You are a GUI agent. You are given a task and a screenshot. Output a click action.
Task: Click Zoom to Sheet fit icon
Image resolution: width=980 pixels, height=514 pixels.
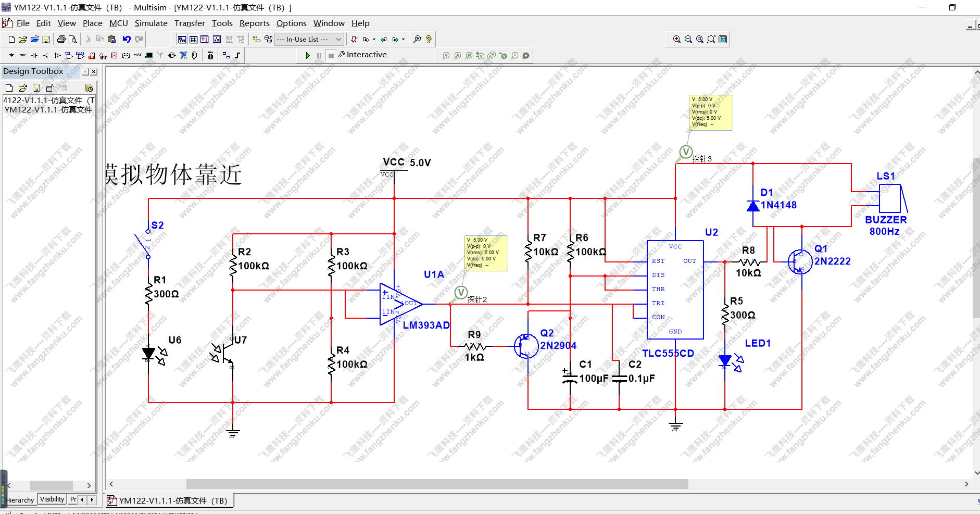(711, 40)
